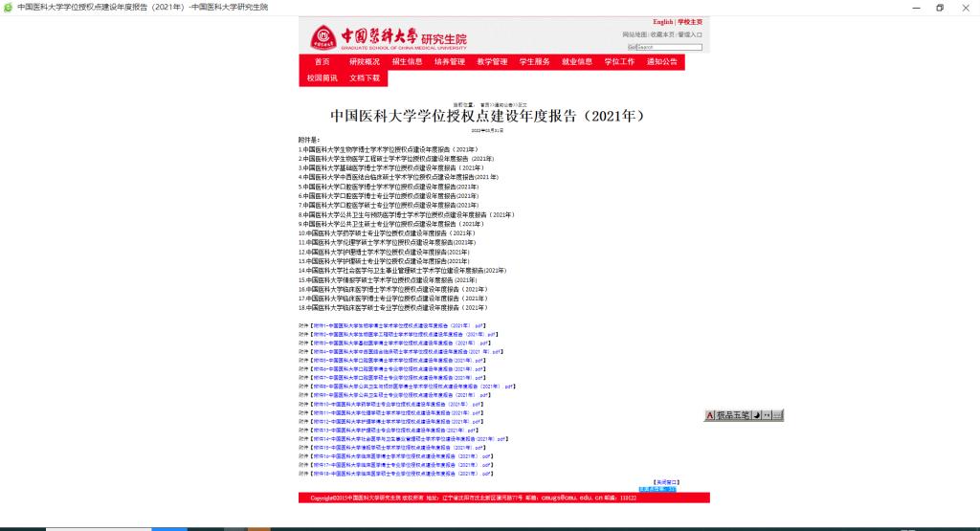Switch to the English site link
Screen dimensions: 980x531
tap(662, 21)
